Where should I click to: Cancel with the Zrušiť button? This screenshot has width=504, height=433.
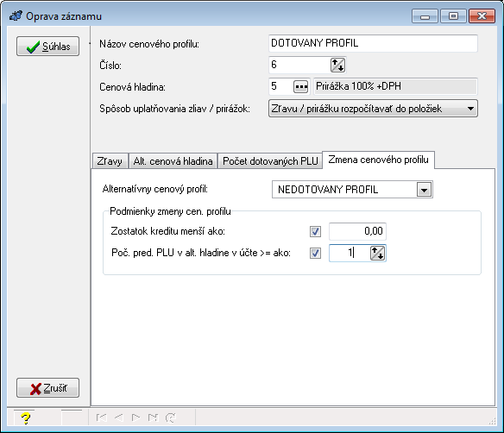pyautogui.click(x=47, y=387)
